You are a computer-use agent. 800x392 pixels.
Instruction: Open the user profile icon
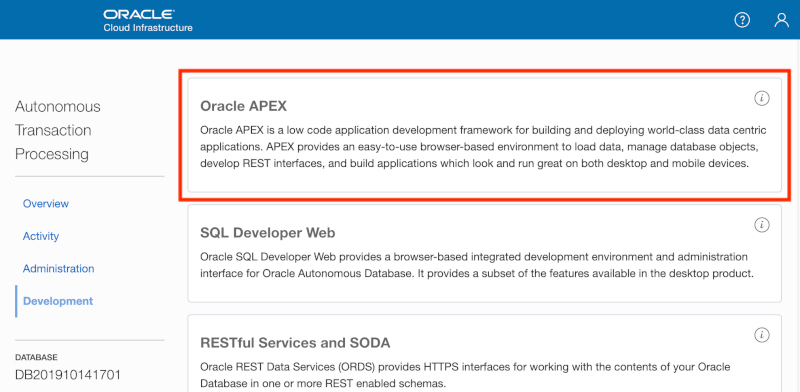click(782, 20)
